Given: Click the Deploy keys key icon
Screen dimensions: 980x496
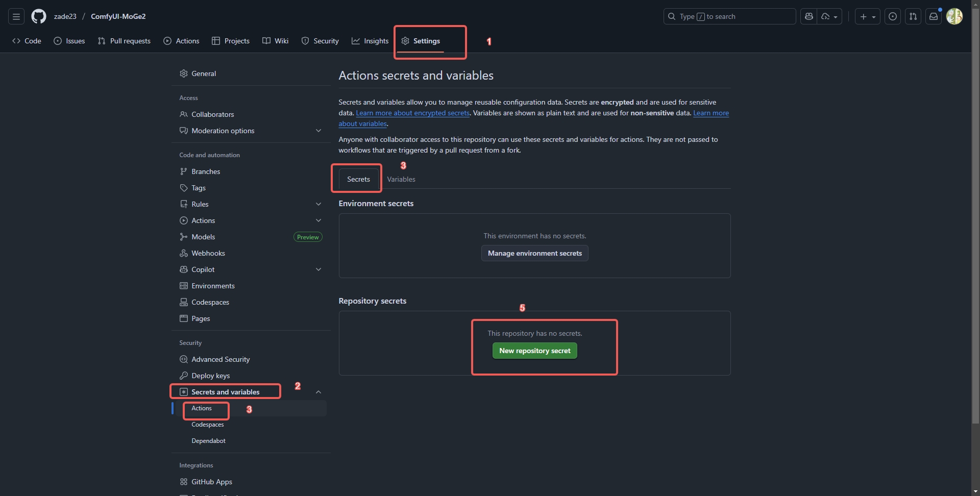Looking at the screenshot, I should (184, 376).
